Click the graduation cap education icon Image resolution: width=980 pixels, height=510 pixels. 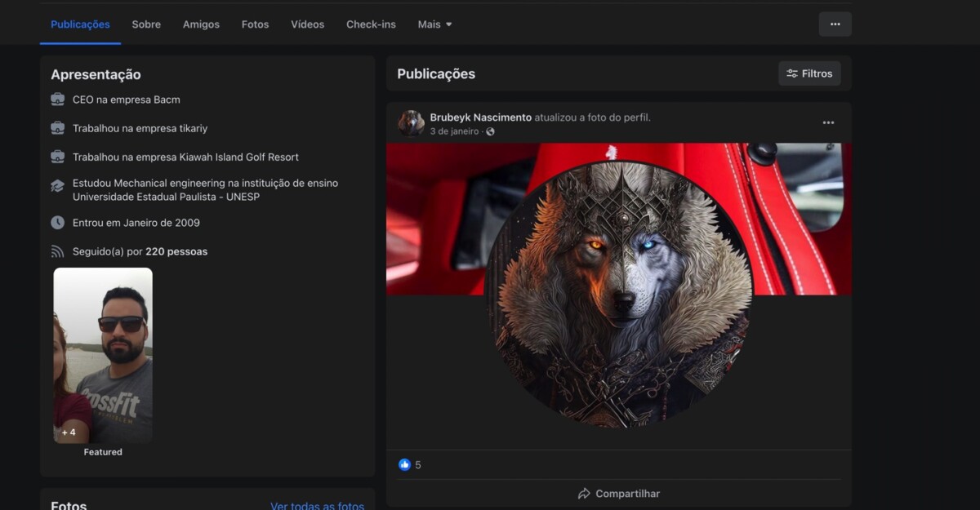click(x=58, y=185)
